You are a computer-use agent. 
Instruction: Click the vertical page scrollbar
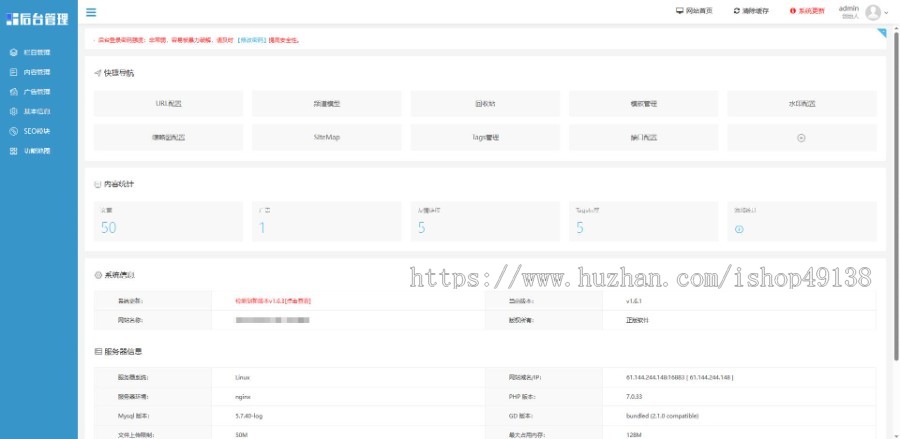tap(896, 195)
